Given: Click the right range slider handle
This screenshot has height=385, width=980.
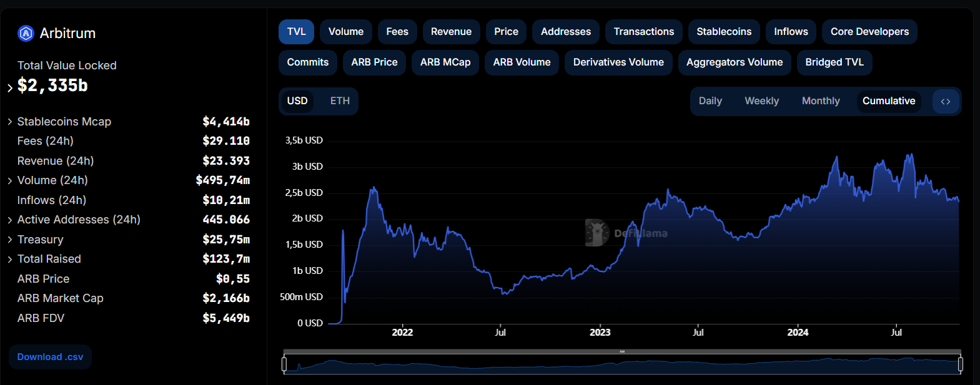Looking at the screenshot, I should coord(961,364).
